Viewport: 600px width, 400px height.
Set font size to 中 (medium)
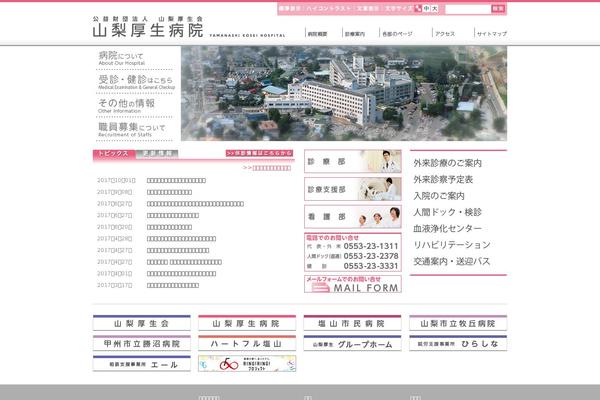[x=427, y=8]
